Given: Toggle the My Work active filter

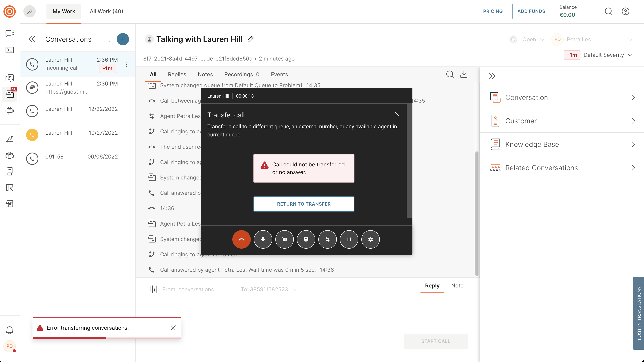Looking at the screenshot, I should coord(64,11).
